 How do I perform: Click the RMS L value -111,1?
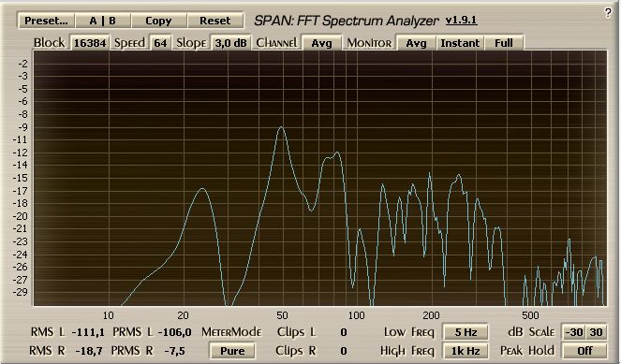[88, 332]
